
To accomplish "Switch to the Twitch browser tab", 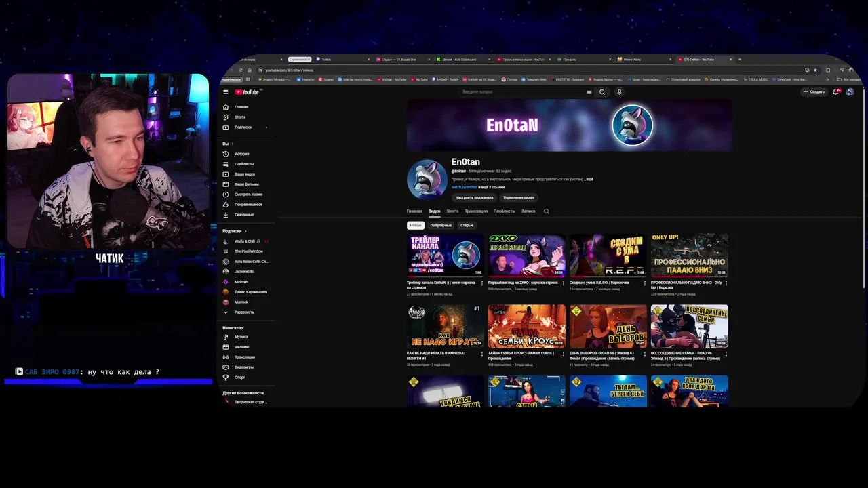I will tap(343, 60).
